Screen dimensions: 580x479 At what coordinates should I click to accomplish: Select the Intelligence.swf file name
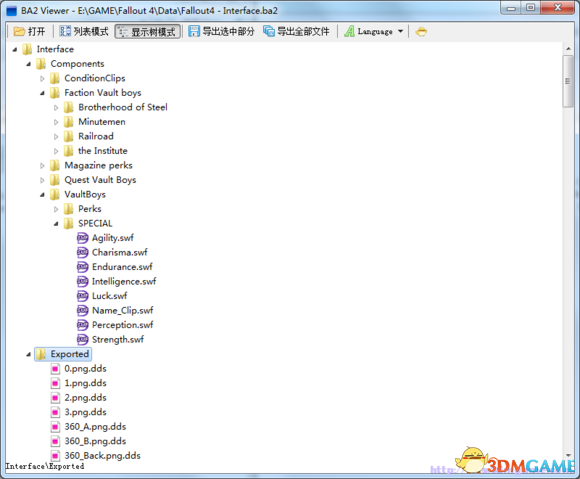[x=124, y=281]
